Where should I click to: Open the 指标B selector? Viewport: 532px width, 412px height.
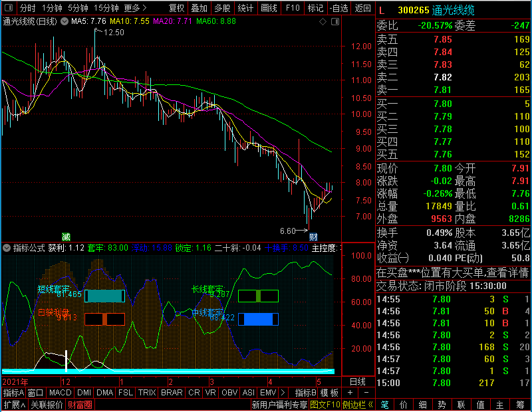(305, 393)
